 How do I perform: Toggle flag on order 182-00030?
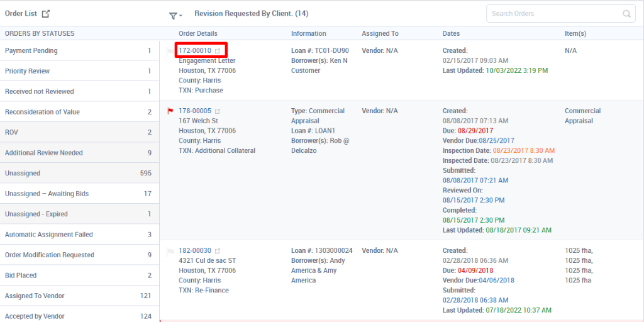click(x=170, y=251)
